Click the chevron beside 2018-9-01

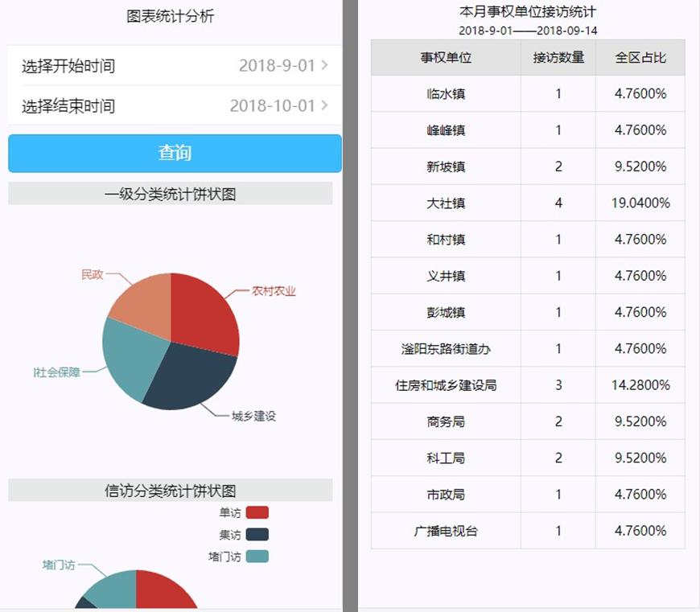click(x=324, y=66)
